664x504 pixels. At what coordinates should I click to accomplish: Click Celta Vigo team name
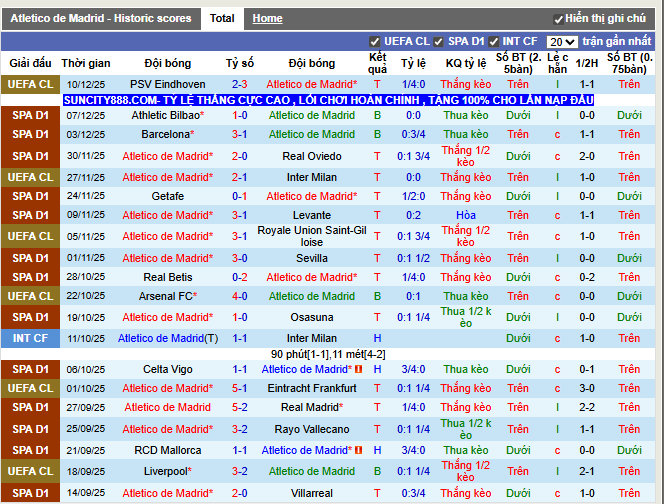click(x=168, y=369)
